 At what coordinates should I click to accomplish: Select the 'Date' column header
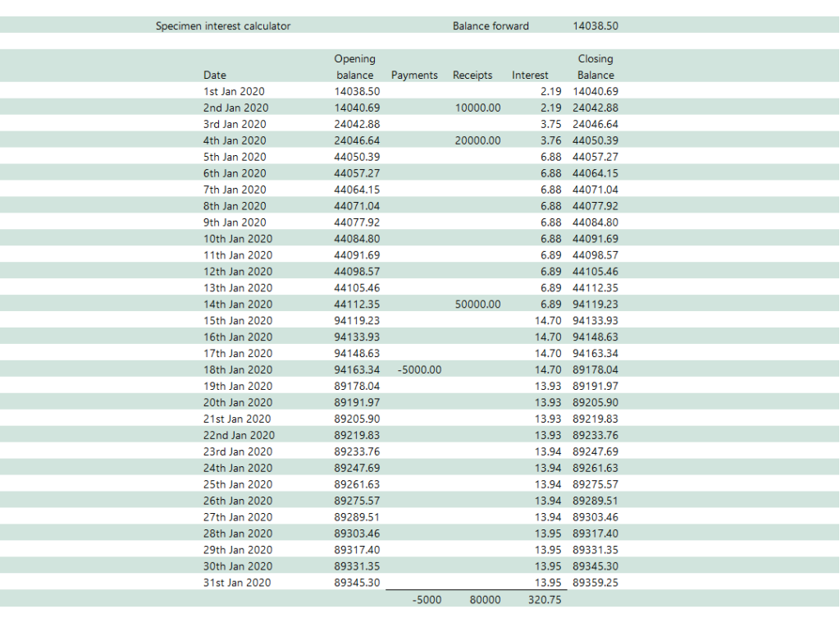coord(215,75)
